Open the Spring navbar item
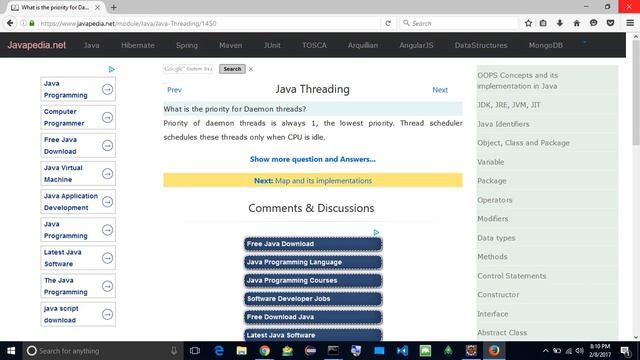640x360 pixels. click(187, 45)
